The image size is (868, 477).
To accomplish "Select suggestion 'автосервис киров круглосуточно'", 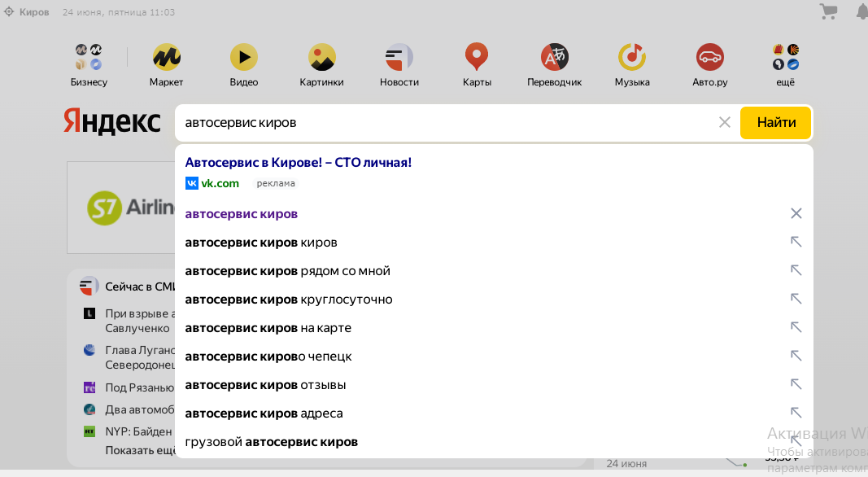I will (289, 300).
